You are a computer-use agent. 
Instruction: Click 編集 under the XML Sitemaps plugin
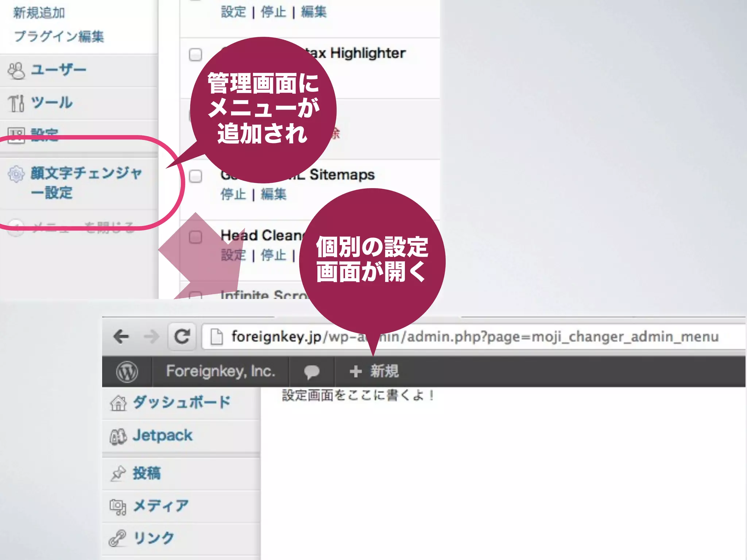coord(274,194)
